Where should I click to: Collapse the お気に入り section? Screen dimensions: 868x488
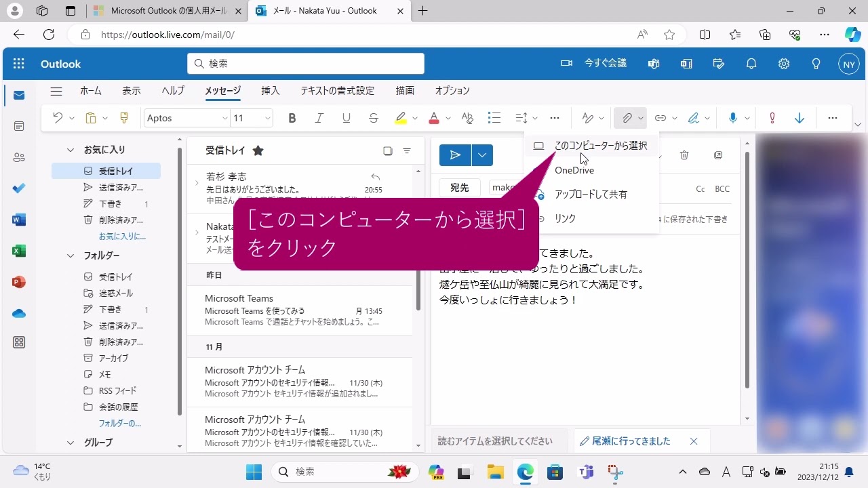[x=70, y=150]
